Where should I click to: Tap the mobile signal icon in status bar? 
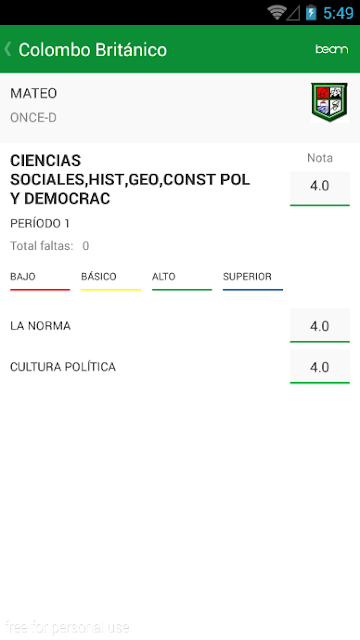pyautogui.click(x=293, y=13)
